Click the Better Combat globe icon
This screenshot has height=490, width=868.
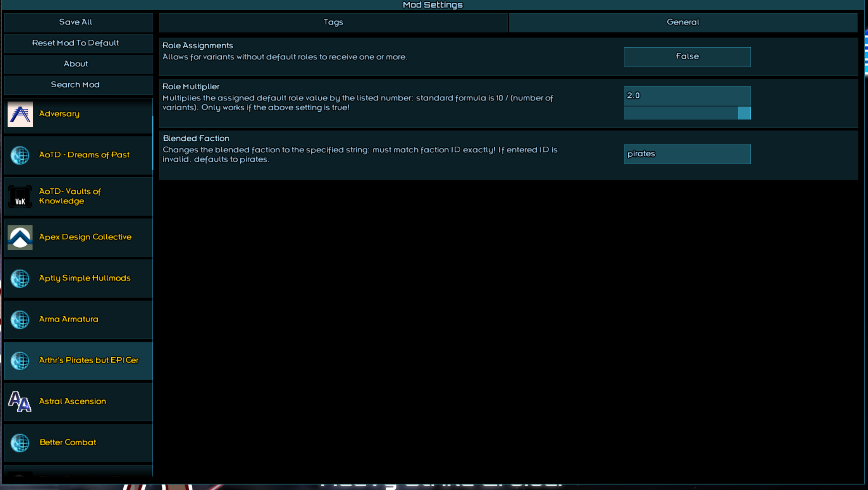click(20, 443)
